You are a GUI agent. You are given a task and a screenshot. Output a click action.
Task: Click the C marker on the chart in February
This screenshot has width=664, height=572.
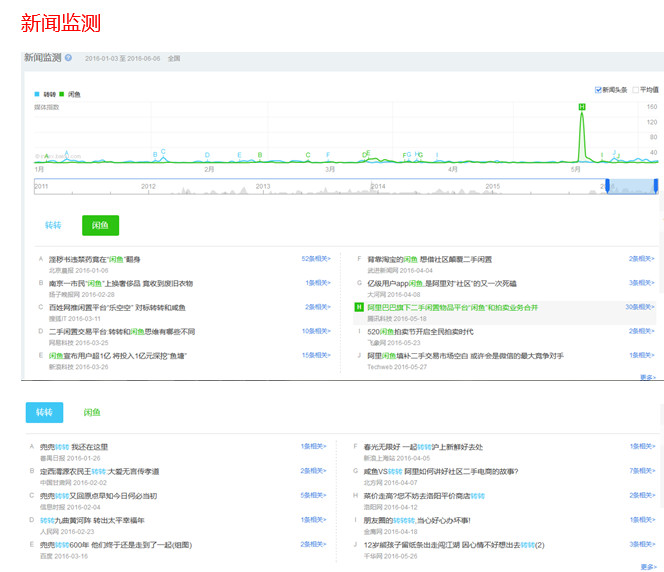[x=163, y=151]
